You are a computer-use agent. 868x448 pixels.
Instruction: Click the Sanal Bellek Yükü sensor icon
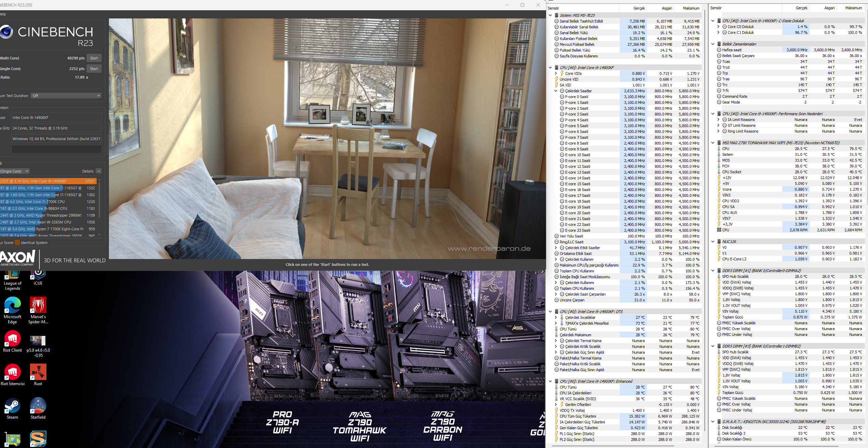click(557, 33)
